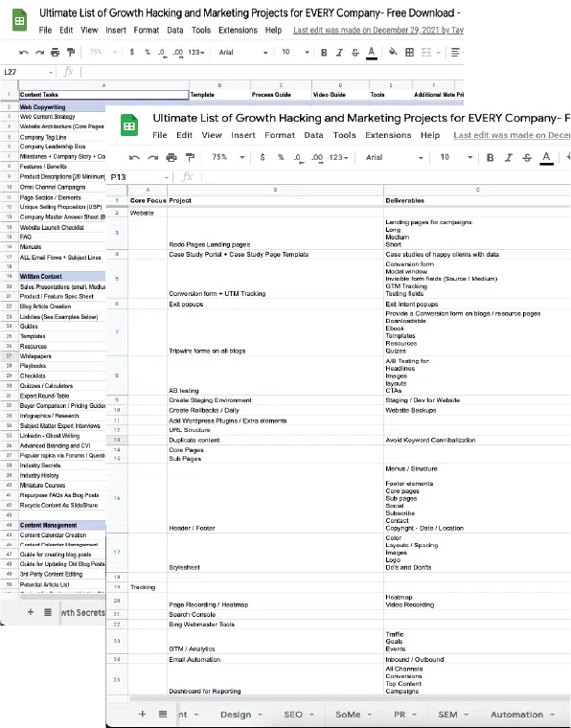Toggle italic in the front window toolbar
Screen dimensions: 571x728
click(x=509, y=158)
